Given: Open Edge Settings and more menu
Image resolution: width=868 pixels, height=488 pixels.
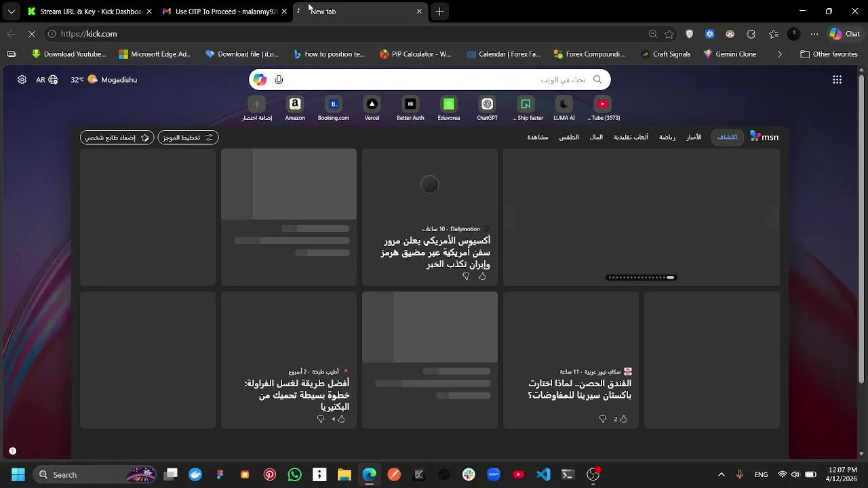Looking at the screenshot, I should click(x=814, y=34).
